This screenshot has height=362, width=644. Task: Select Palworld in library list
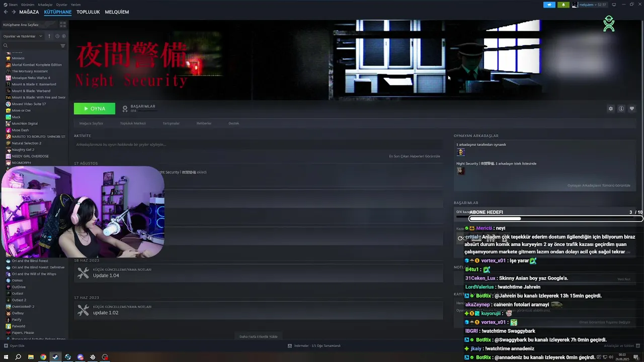(x=18, y=326)
